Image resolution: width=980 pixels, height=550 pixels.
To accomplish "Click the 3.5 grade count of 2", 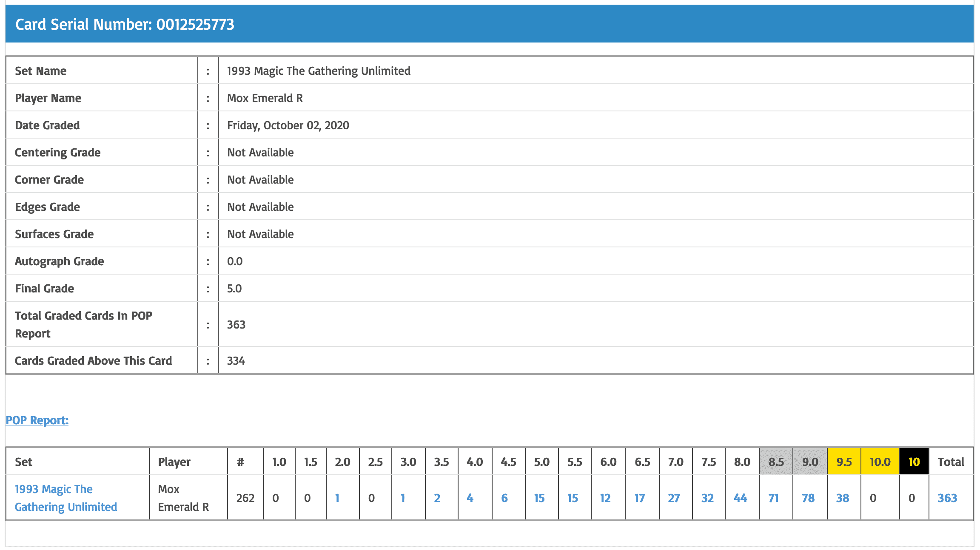I will pos(437,498).
